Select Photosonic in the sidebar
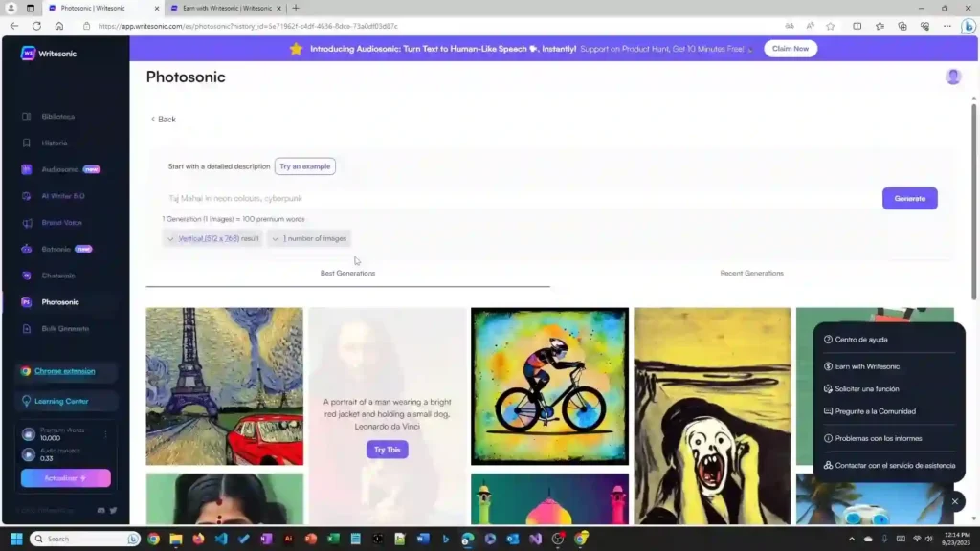Viewport: 980px width, 551px height. (x=60, y=301)
